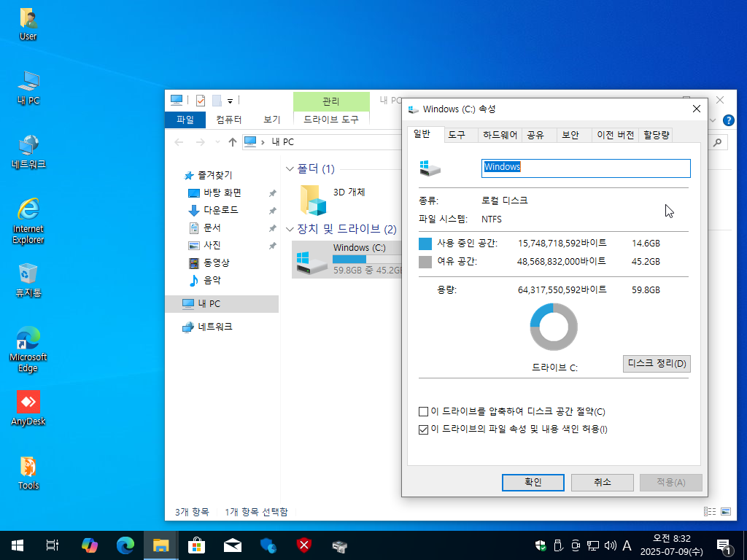
Task: Launch AnyDesk from the desktop
Action: click(x=28, y=408)
